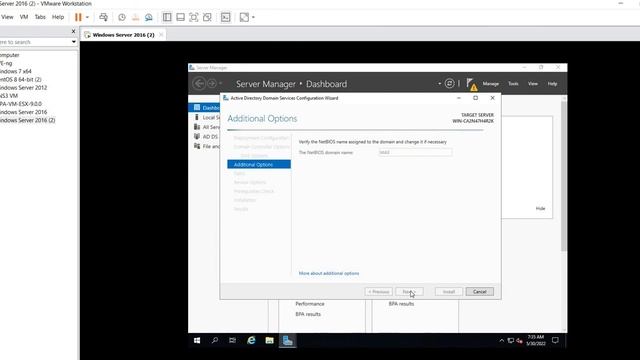Image resolution: width=640 pixels, height=360 pixels.
Task: Open Task View on guest taskbar
Action: coord(233,340)
